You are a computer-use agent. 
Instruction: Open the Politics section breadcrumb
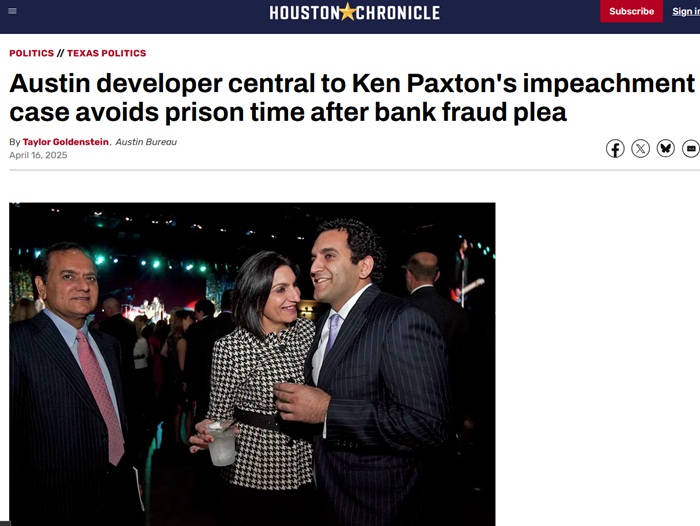[31, 53]
